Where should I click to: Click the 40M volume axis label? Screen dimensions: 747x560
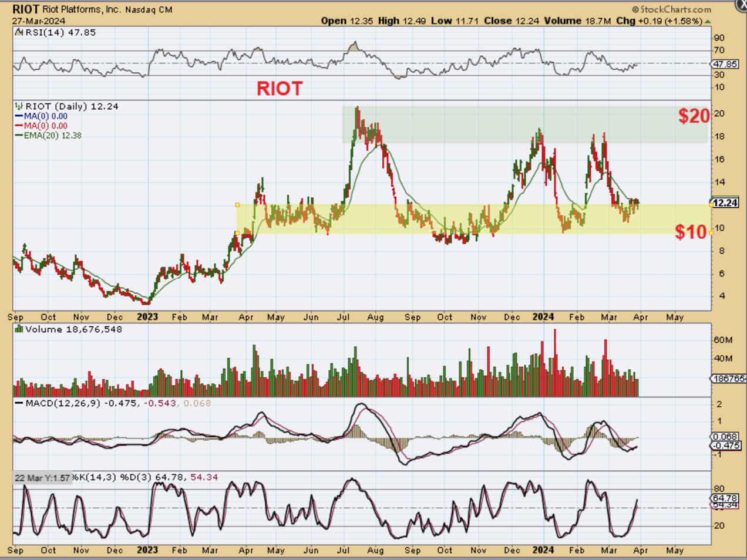pos(723,358)
